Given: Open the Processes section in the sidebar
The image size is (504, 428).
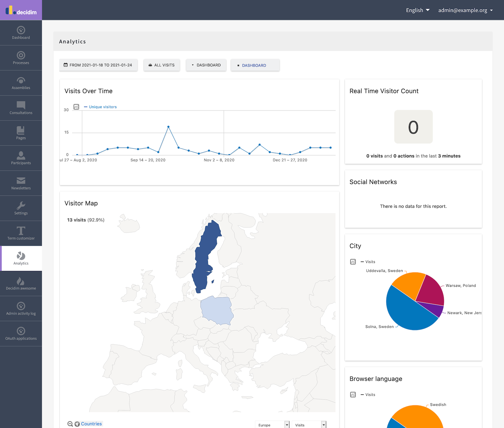Looking at the screenshot, I should click(x=21, y=58).
